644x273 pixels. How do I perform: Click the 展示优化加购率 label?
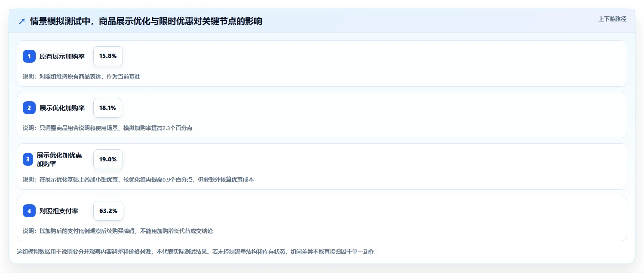[x=62, y=108]
